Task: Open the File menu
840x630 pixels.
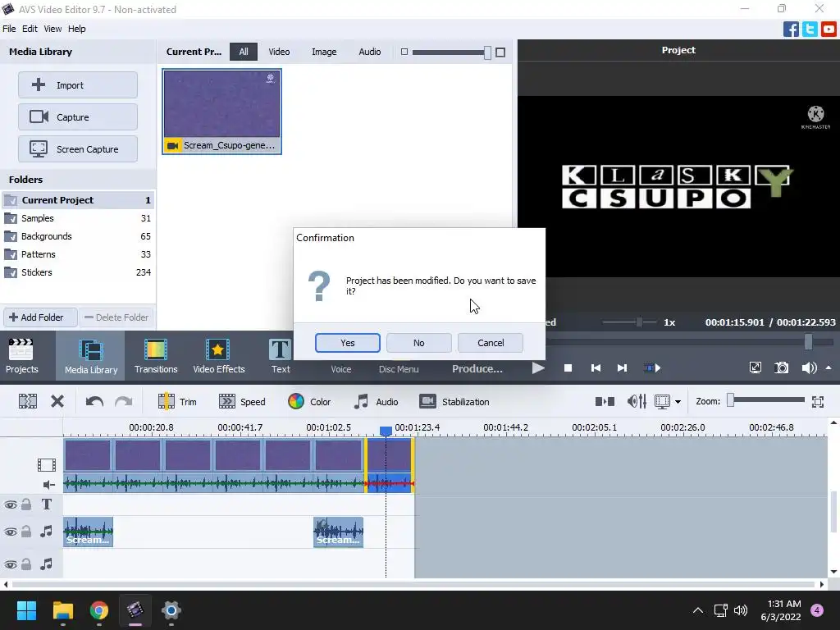Action: tap(9, 29)
